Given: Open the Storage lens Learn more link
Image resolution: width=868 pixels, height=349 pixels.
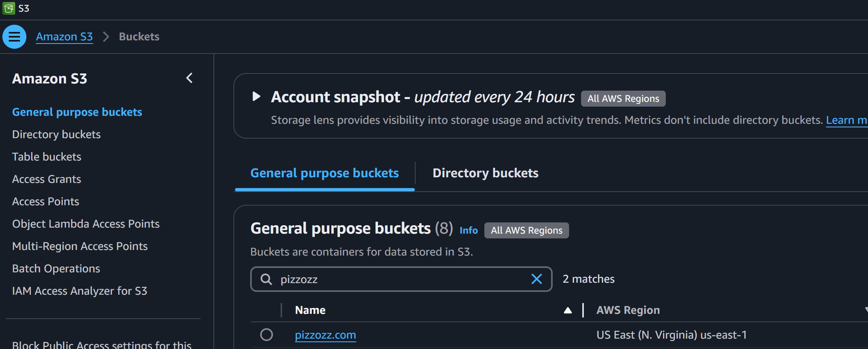Looking at the screenshot, I should pos(846,120).
